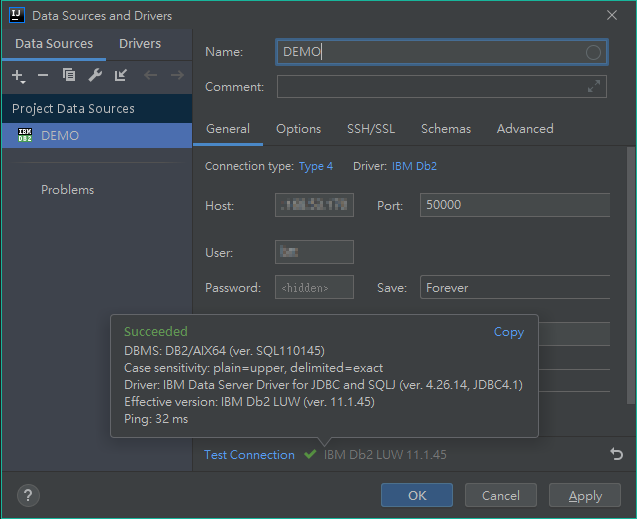Open the Connection type 'Type 4' dropdown link
Screen dimensions: 637x519
[x=316, y=166]
